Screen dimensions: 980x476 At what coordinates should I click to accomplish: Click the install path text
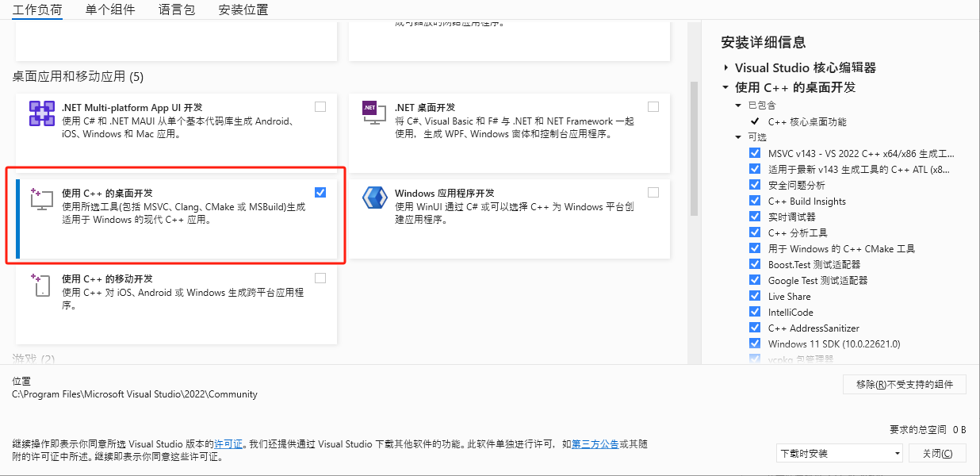(135, 394)
